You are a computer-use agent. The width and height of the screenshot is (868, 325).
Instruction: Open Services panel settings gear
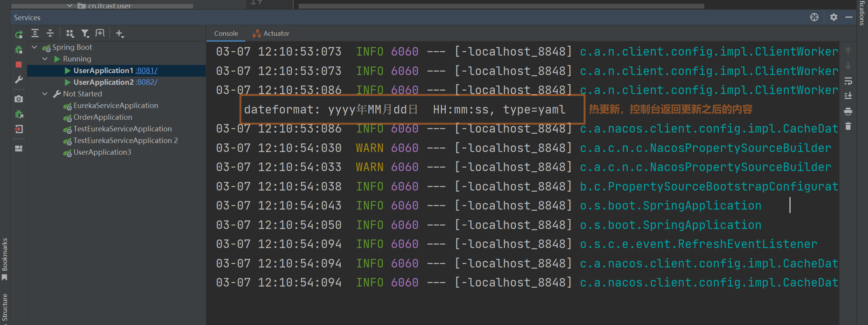[834, 17]
